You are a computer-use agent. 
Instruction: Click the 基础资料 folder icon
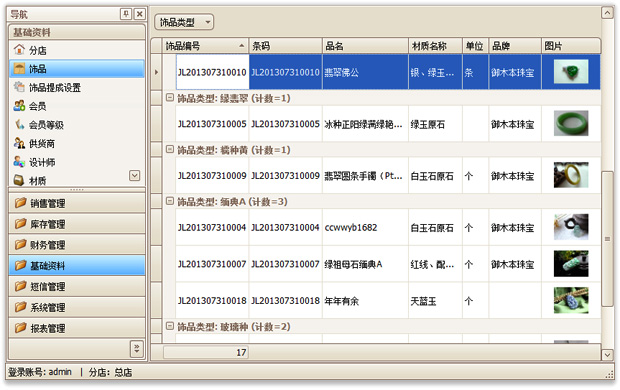click(x=21, y=265)
